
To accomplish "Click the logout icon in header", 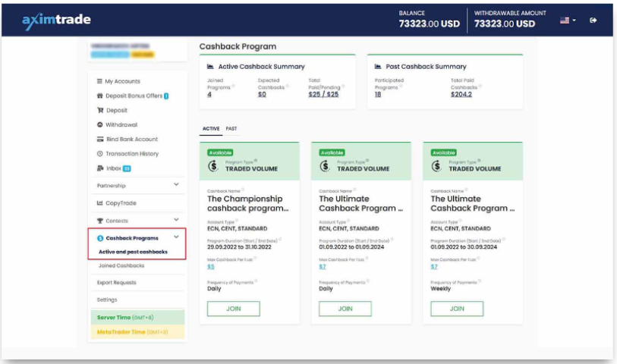I will [x=593, y=20].
